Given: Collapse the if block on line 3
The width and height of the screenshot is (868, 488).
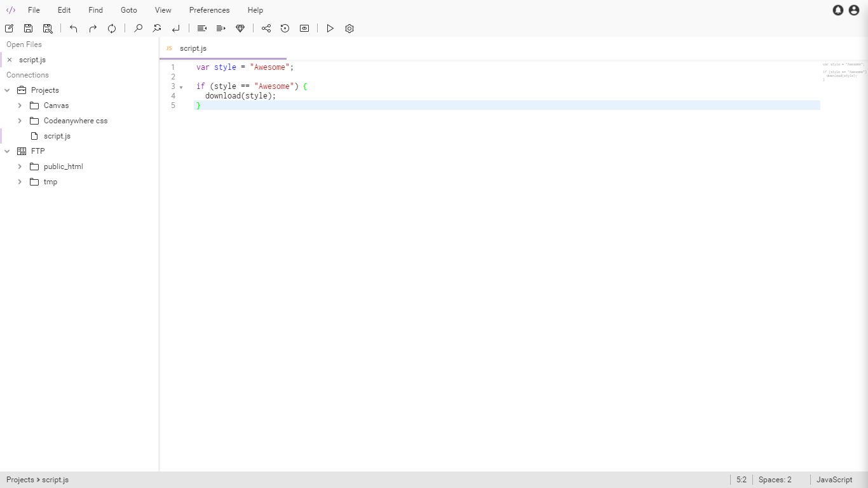Looking at the screenshot, I should 181,86.
